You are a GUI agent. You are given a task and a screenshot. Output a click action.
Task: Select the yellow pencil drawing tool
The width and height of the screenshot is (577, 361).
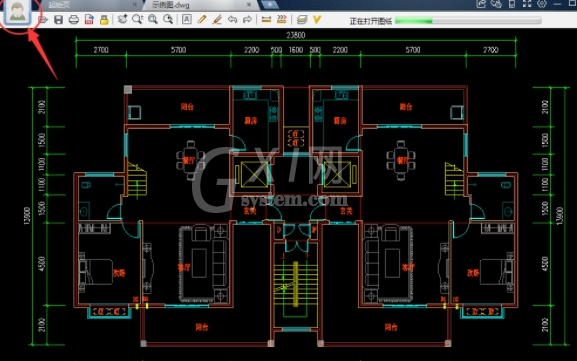pos(202,20)
